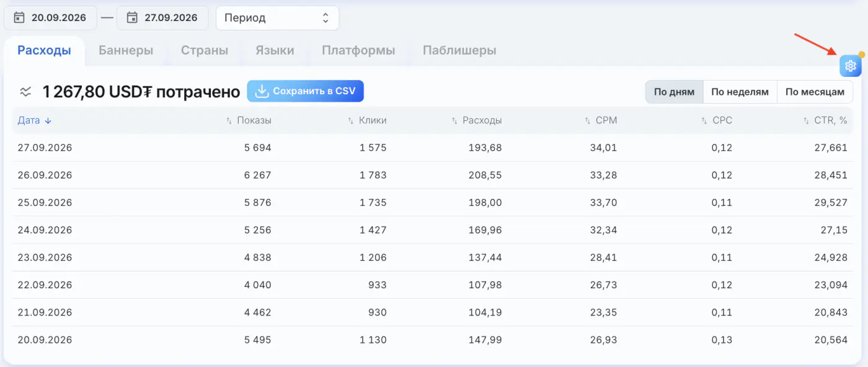Open settings via the gear icon
Screen dimensions: 868x367
(x=850, y=66)
